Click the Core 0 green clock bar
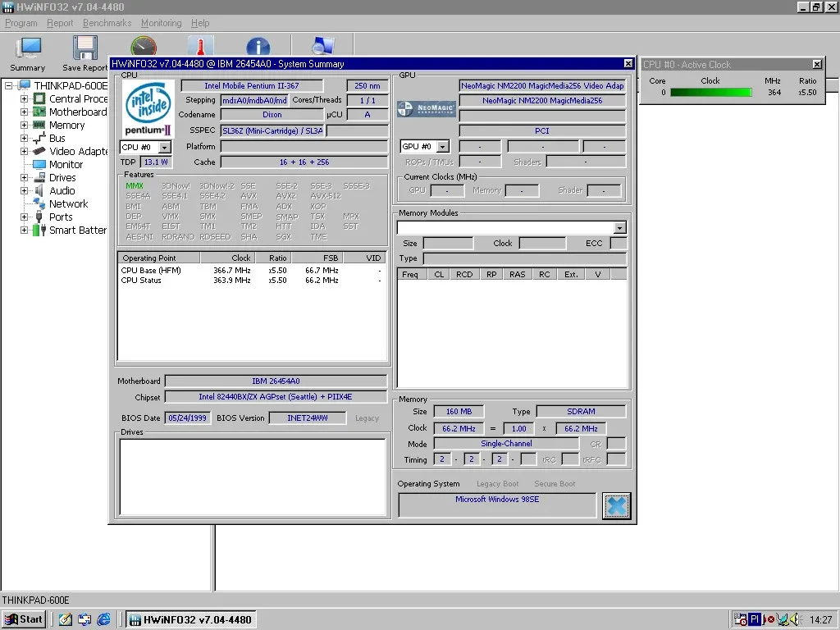 click(711, 92)
